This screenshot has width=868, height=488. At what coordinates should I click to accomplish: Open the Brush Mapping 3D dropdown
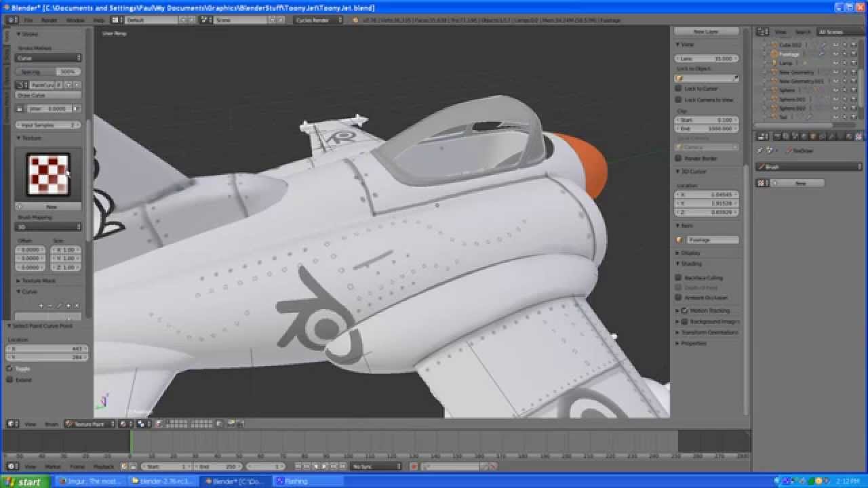[x=48, y=227]
